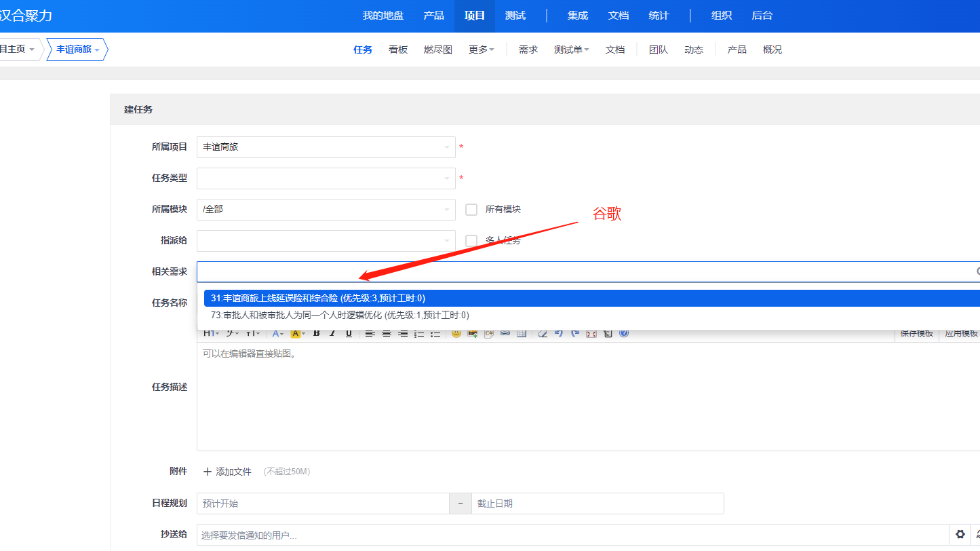Open the font family picker in editor
Image resolution: width=980 pixels, height=551 pixels.
click(x=232, y=333)
